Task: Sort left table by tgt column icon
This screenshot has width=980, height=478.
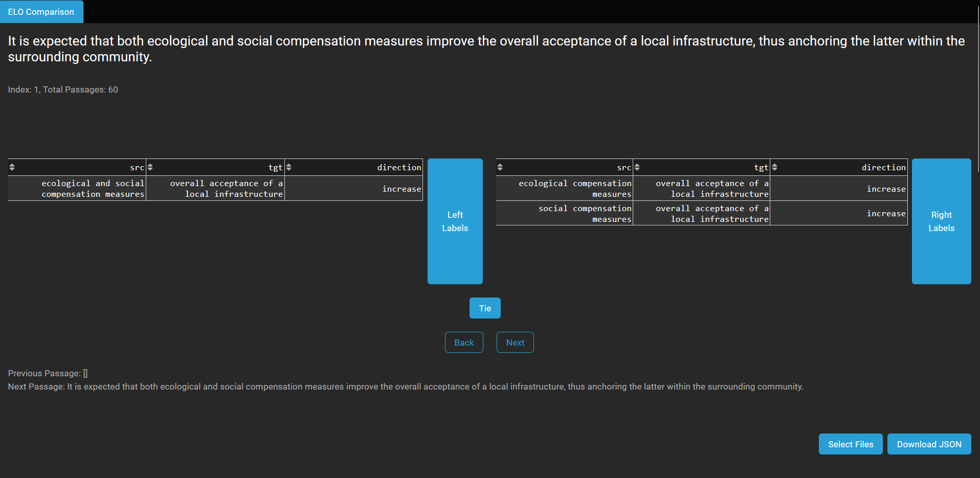Action: click(150, 167)
